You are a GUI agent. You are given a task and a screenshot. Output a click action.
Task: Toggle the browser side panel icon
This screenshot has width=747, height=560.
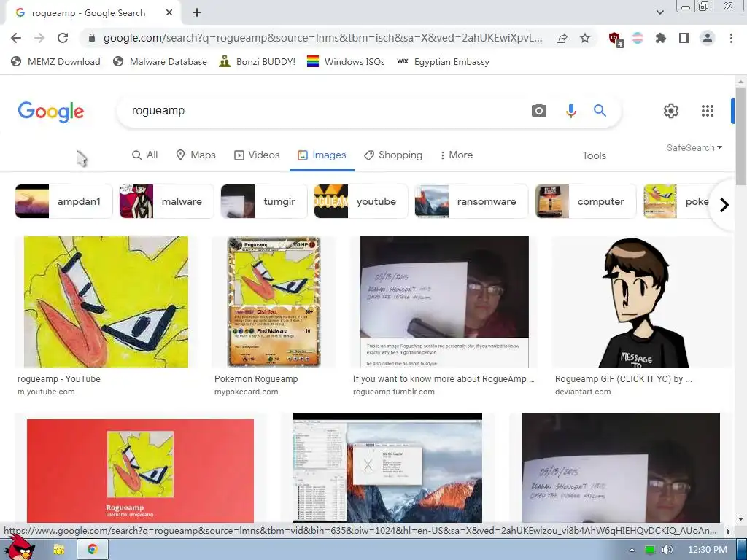684,38
